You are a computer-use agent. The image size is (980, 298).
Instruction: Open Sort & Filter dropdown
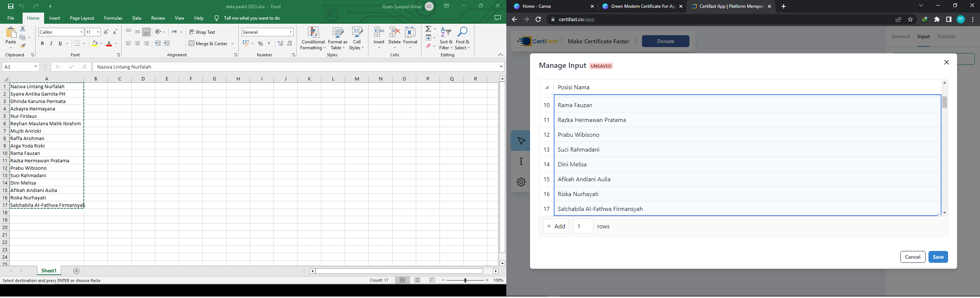click(446, 39)
